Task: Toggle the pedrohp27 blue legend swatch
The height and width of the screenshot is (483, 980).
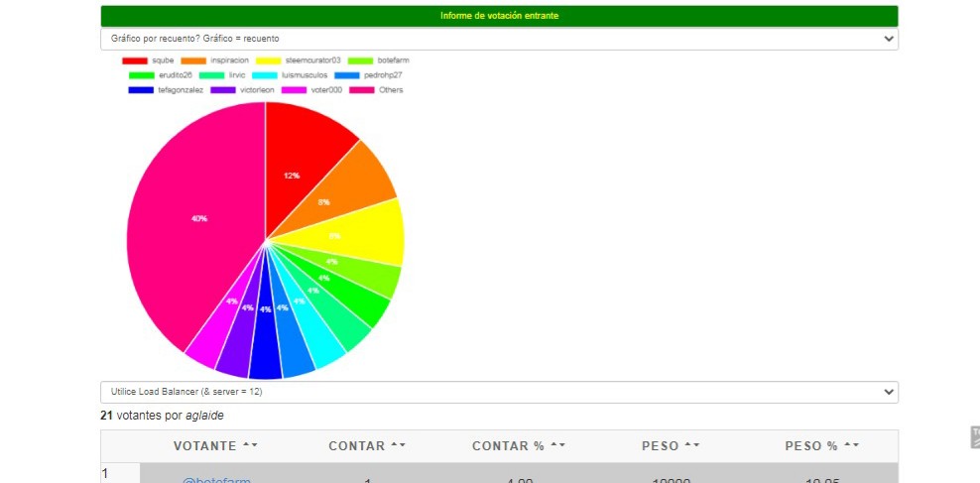Action: click(347, 75)
